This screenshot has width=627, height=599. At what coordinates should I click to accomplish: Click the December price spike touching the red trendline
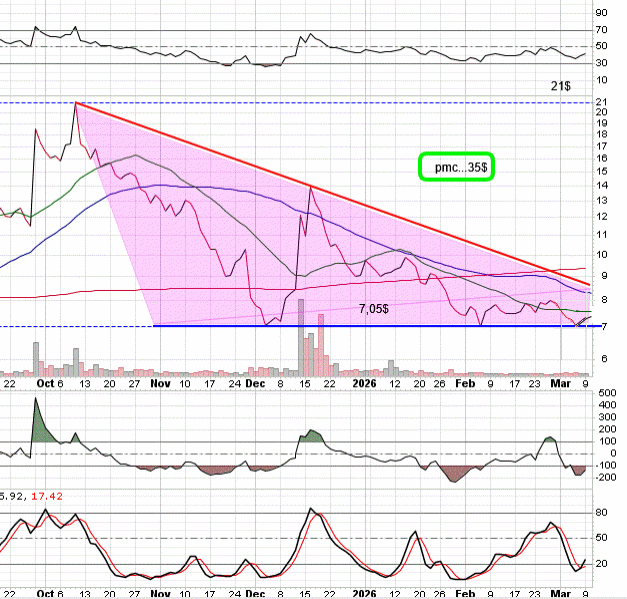[x=310, y=186]
